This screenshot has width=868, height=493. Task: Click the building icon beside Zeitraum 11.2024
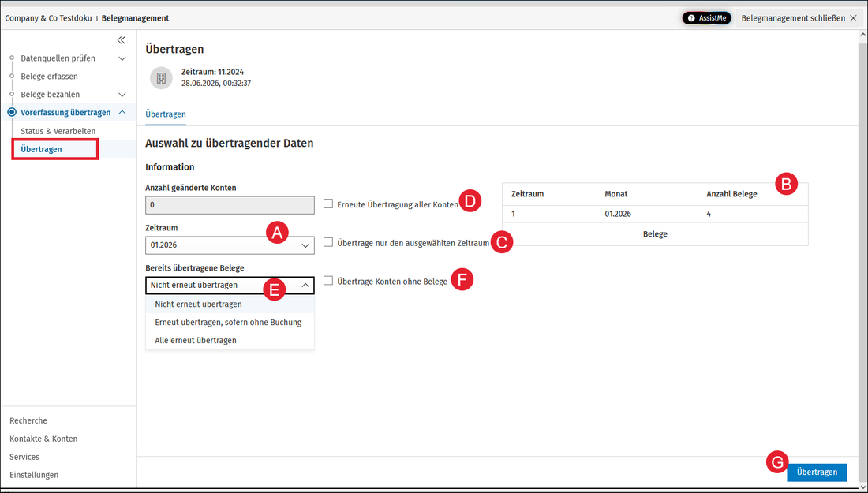coord(161,78)
